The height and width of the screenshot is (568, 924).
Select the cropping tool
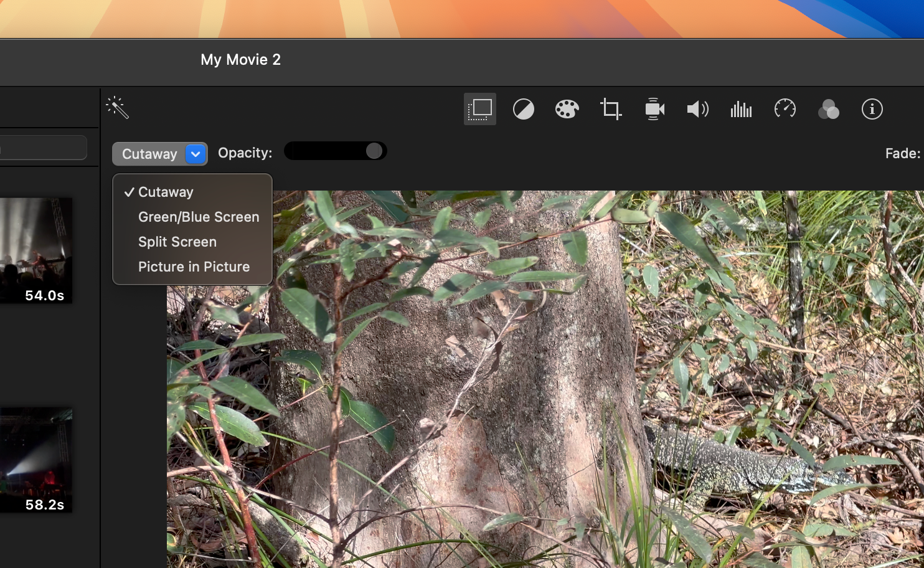point(611,109)
